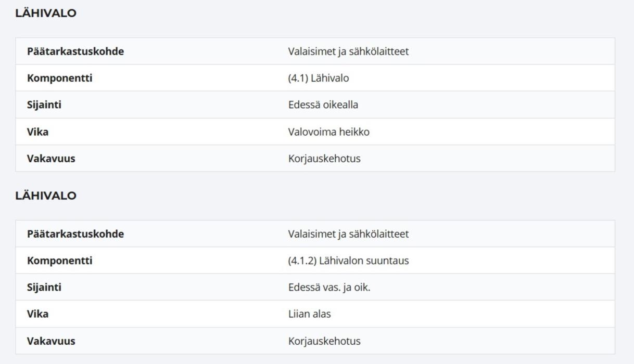Click Päätarkastuskohde label above (4.1) Lähivalo row
The height and width of the screenshot is (364, 634).
[x=75, y=51]
